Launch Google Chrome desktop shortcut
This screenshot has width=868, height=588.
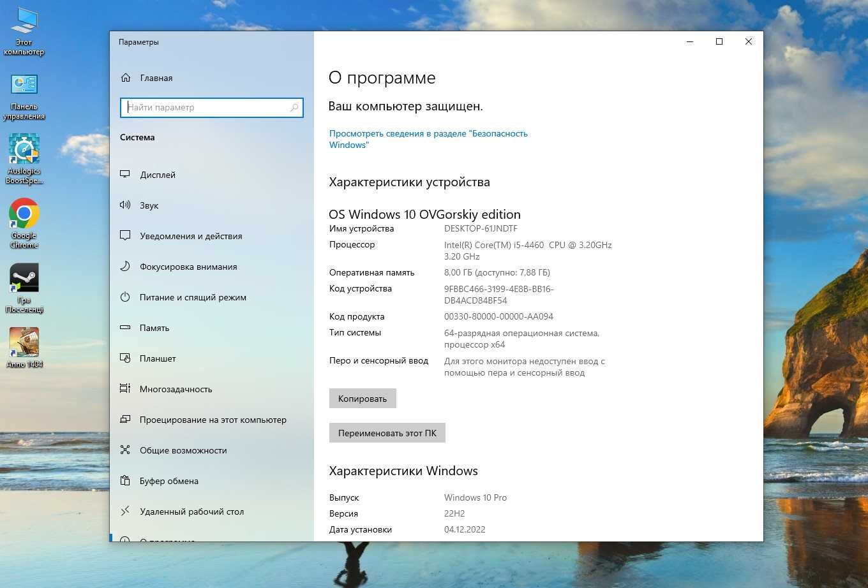coord(24,223)
